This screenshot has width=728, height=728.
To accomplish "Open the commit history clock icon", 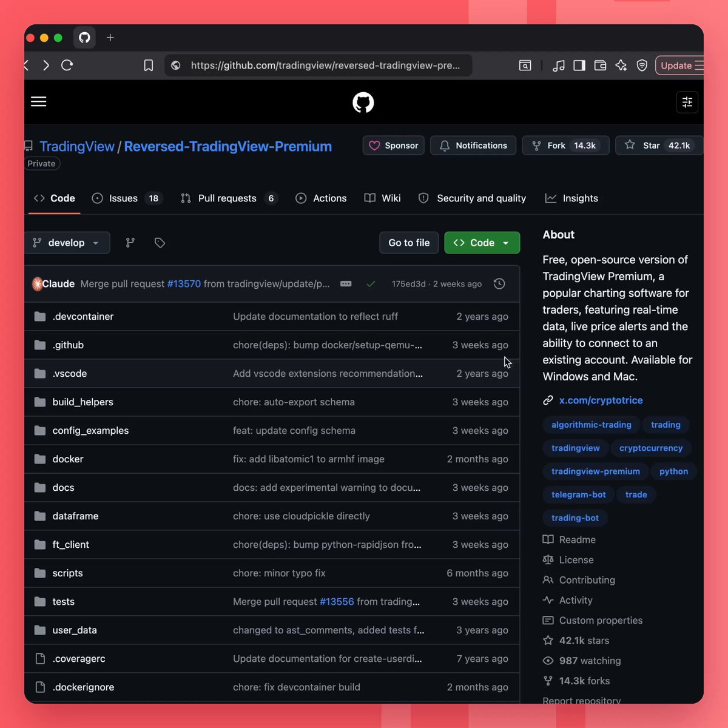I will tap(499, 284).
